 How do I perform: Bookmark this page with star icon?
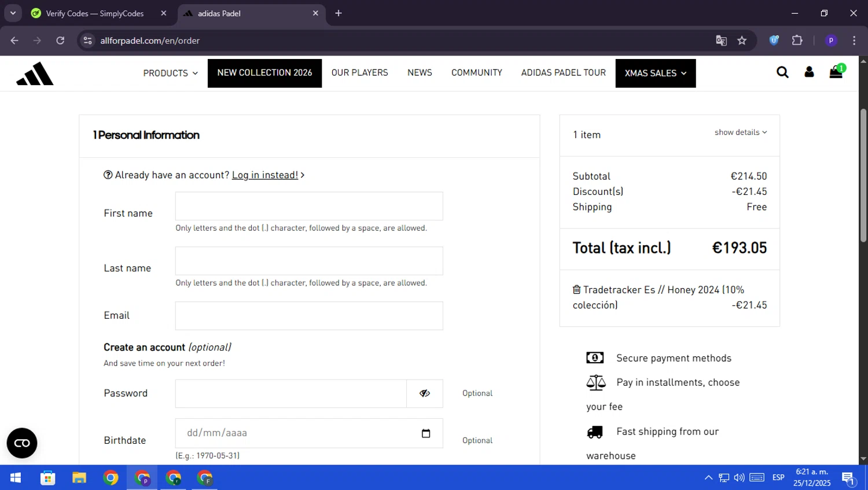742,40
